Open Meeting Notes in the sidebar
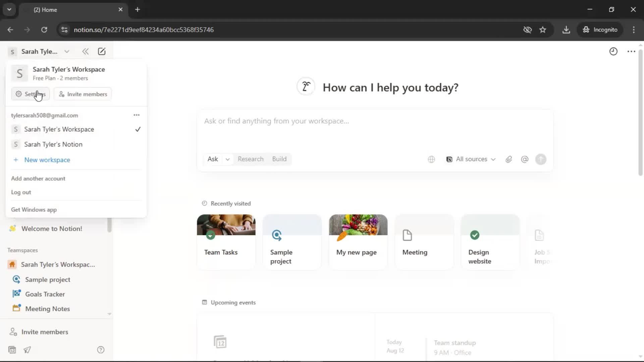The width and height of the screenshot is (644, 362). [x=47, y=309]
